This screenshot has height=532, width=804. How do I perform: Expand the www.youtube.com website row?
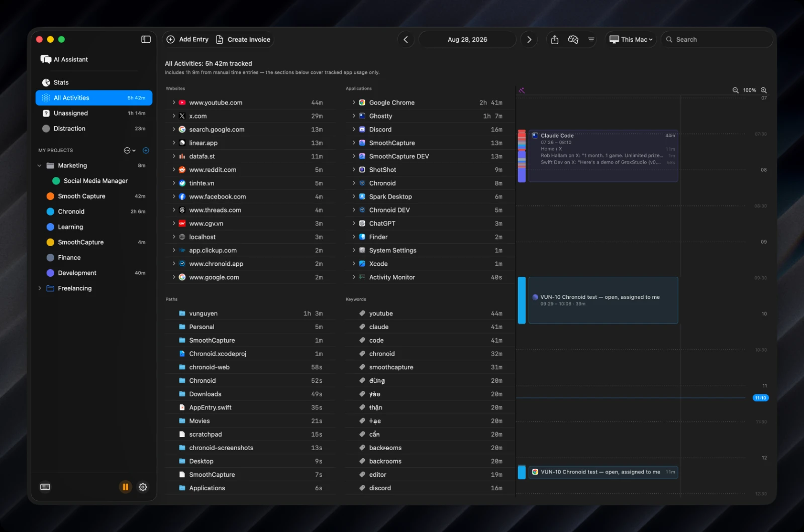[174, 102]
